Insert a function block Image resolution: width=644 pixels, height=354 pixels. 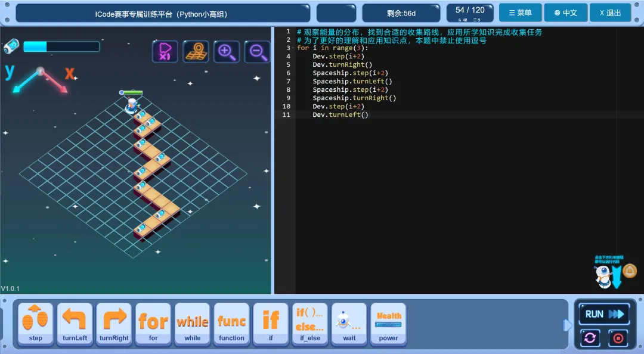(x=231, y=324)
